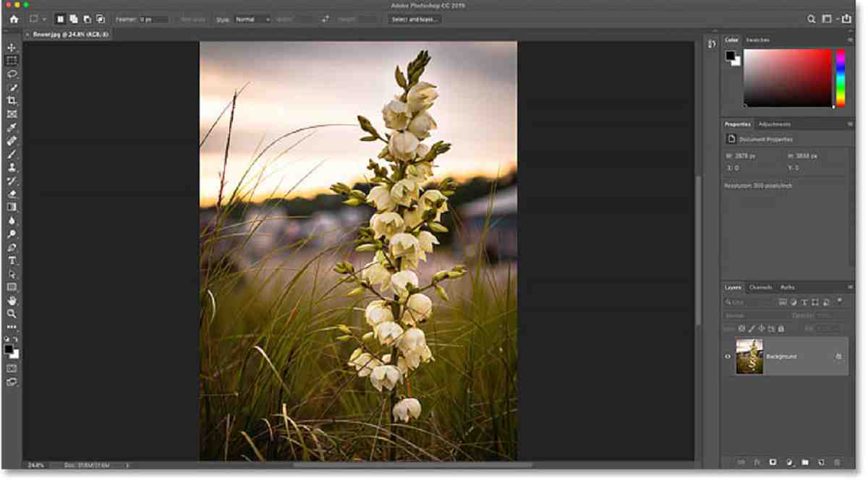Screen dimensions: 868x483
Task: Open the Layers panel flyout menu
Action: tap(850, 288)
